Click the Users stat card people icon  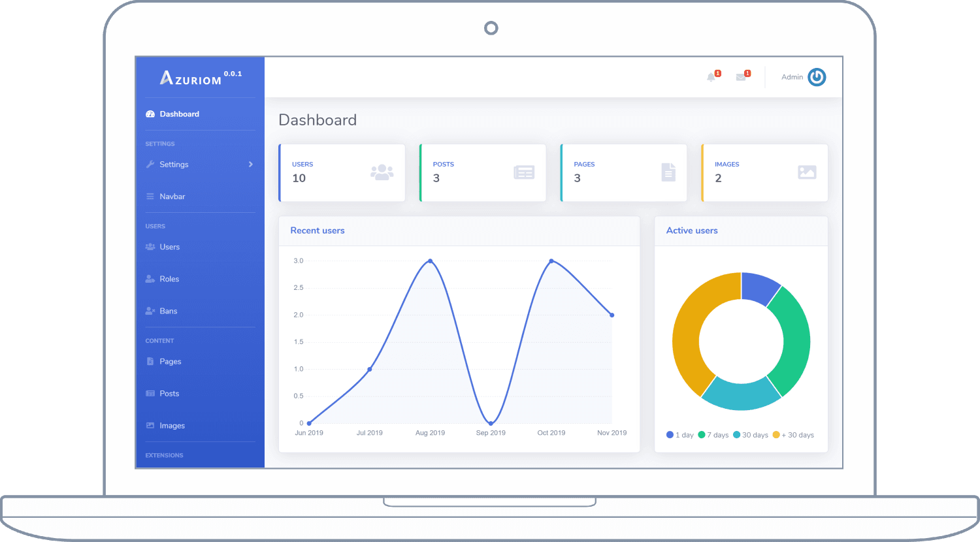tap(382, 172)
